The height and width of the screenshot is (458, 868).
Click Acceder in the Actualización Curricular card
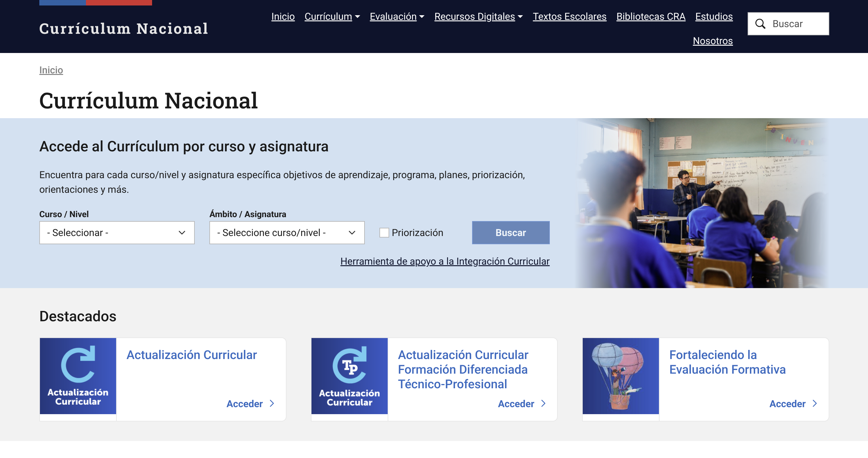[x=245, y=404]
